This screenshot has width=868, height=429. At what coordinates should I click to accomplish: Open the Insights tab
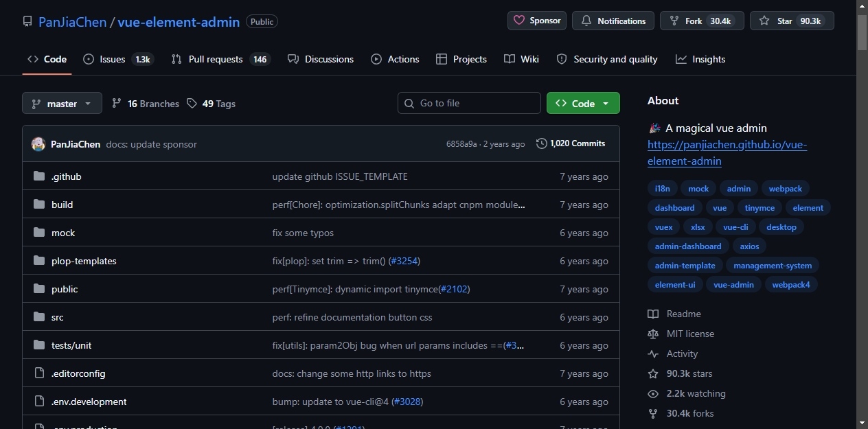pos(700,59)
